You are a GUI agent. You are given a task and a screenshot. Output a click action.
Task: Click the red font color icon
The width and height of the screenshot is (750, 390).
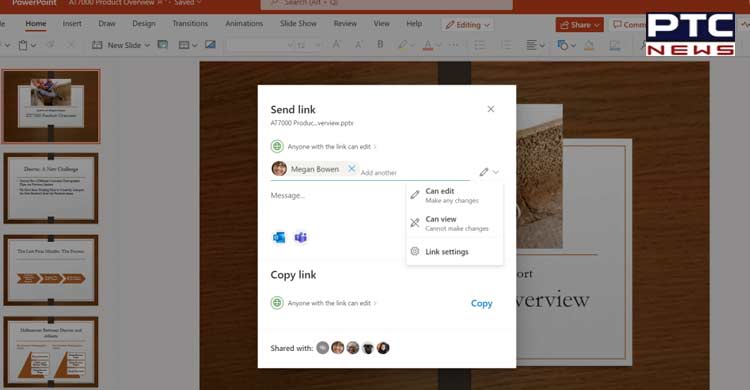[x=428, y=45]
